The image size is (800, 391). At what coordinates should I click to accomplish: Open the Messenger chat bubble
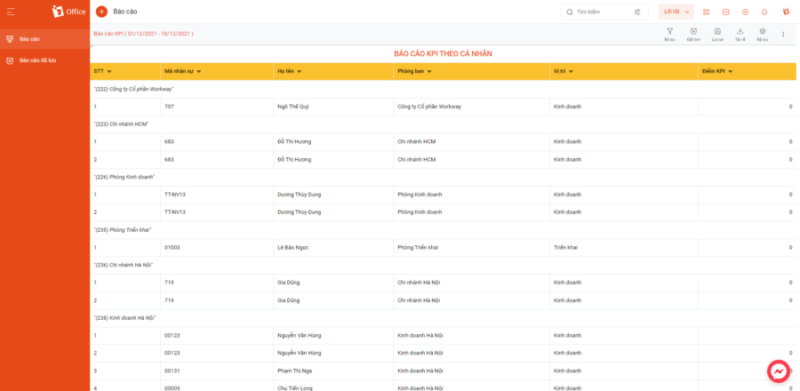click(779, 372)
